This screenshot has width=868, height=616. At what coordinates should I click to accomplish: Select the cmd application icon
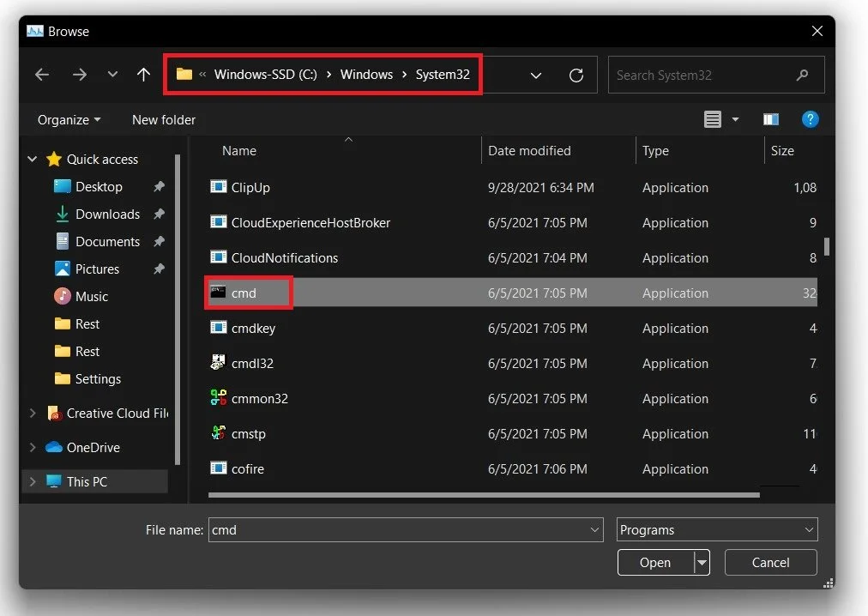click(218, 292)
